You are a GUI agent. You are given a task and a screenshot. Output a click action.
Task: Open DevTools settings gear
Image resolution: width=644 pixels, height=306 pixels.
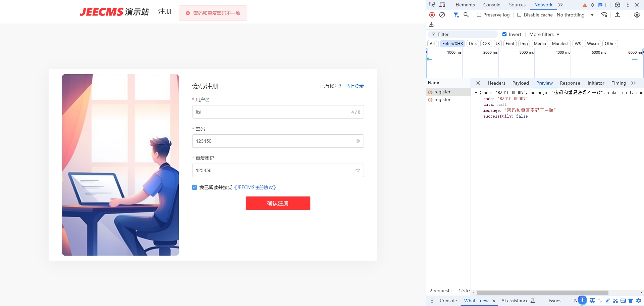pyautogui.click(x=618, y=5)
